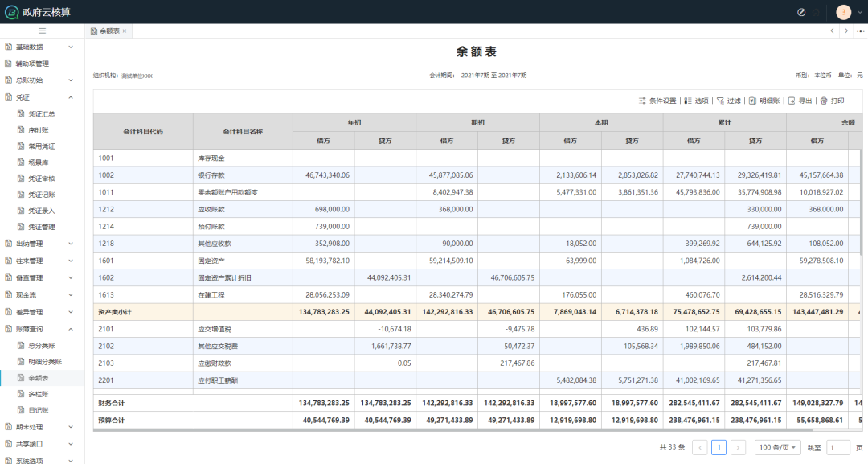Click the 期末处理 sidebar icon
The width and height of the screenshot is (868, 464).
tap(8, 427)
